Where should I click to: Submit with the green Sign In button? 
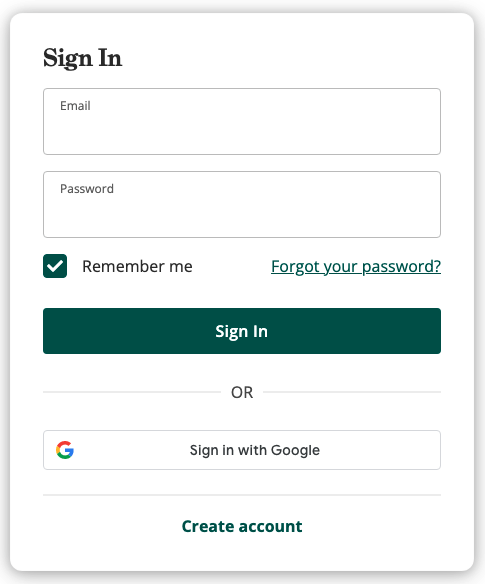click(x=242, y=331)
